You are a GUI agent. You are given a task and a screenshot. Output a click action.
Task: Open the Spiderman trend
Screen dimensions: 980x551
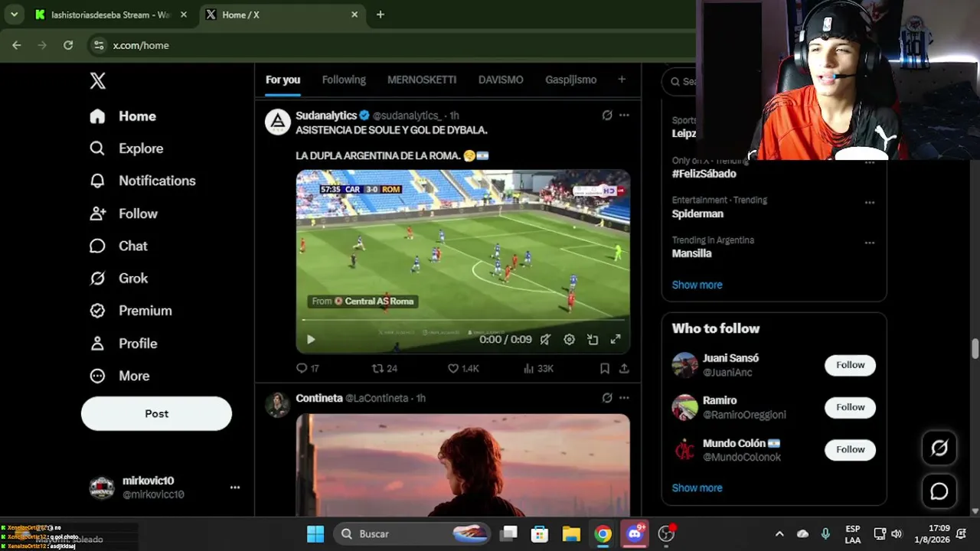coord(697,214)
